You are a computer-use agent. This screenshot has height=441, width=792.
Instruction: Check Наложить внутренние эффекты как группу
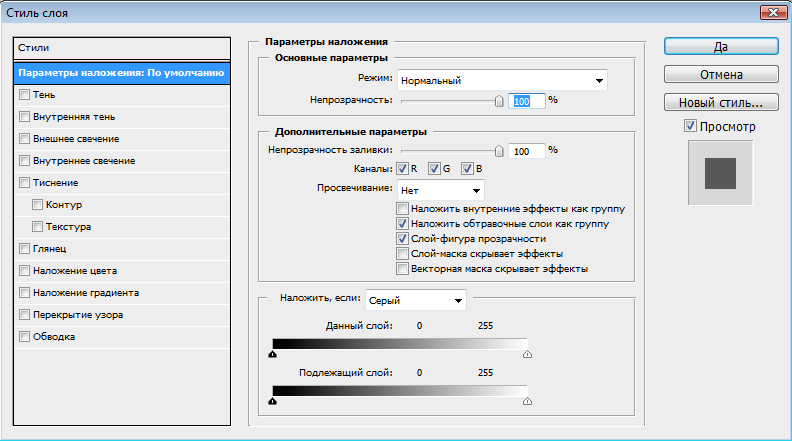pyautogui.click(x=403, y=209)
